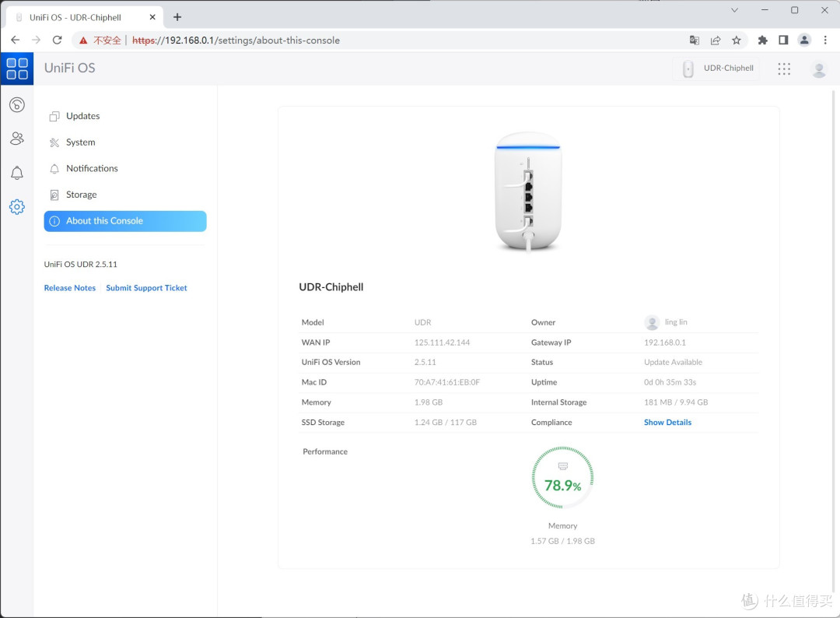Screen dimensions: 840x618
Task: Open Submit Support Ticket
Action: [x=146, y=287]
